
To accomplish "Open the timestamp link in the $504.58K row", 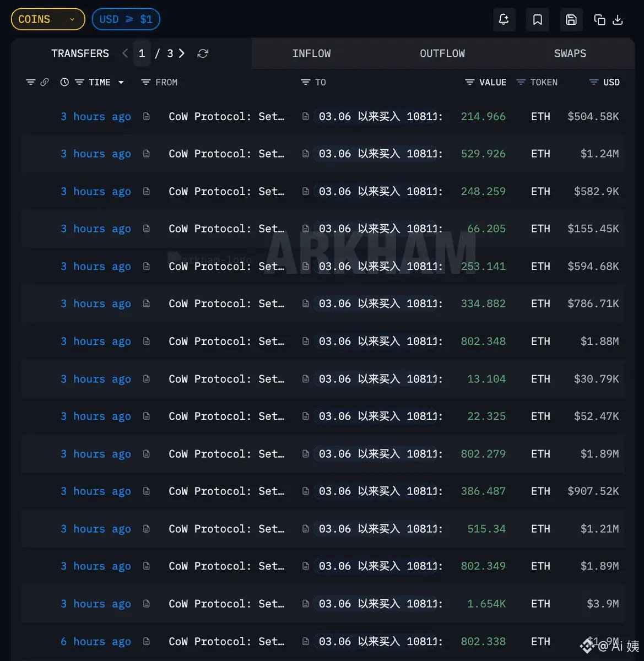I will click(x=96, y=117).
